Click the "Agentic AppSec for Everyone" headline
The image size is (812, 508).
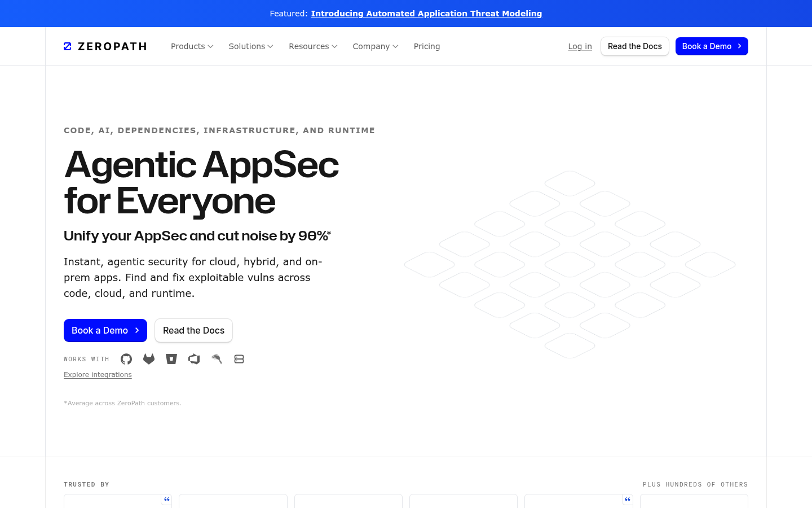tap(201, 182)
